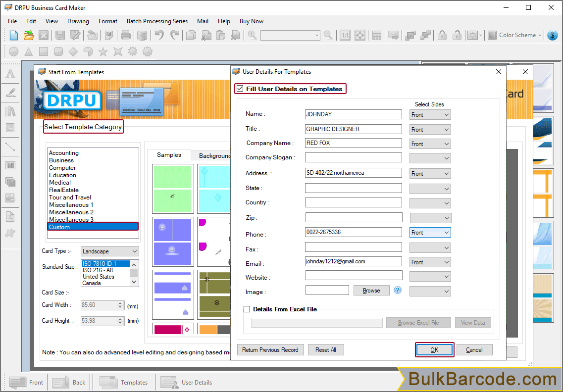Select the ellipse shape tool
The width and height of the screenshot is (563, 392).
(14, 51)
